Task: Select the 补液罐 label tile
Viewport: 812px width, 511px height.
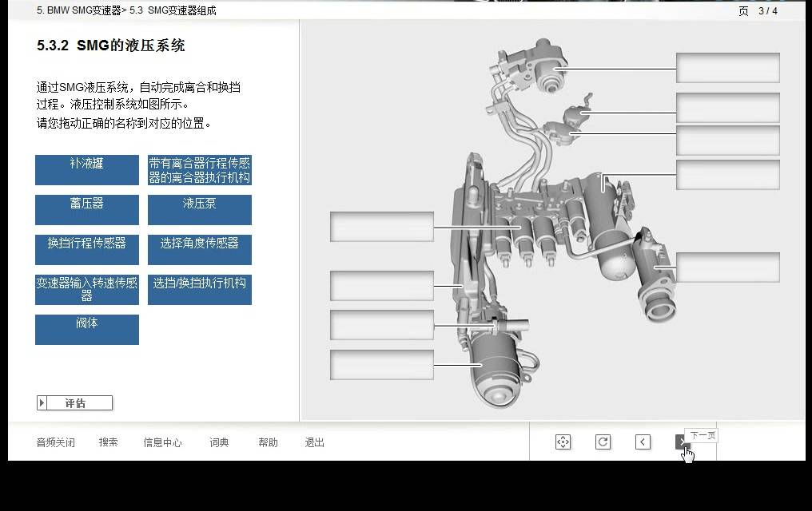Action: click(x=87, y=169)
